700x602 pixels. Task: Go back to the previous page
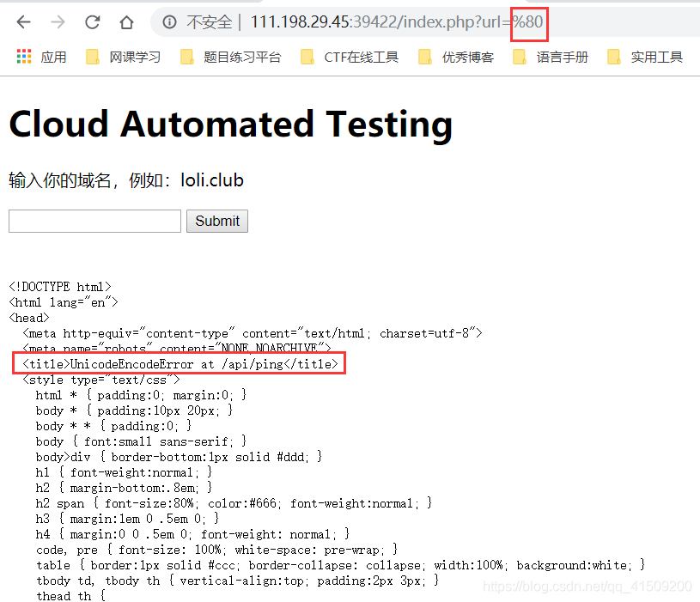(23, 21)
